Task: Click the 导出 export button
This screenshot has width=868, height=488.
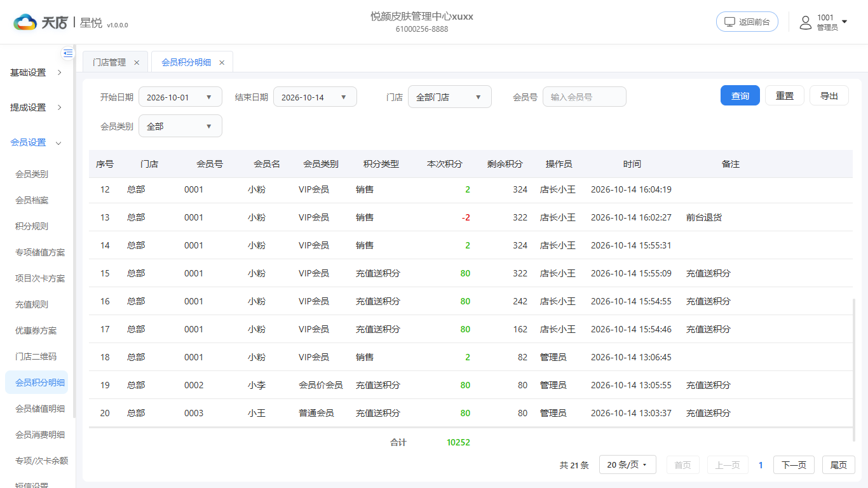Action: pos(829,96)
